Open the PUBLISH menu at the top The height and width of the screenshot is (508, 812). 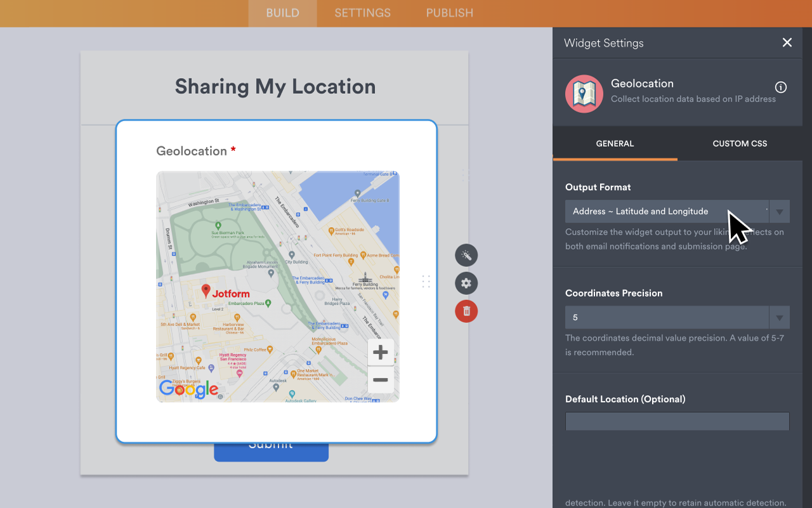pos(449,13)
